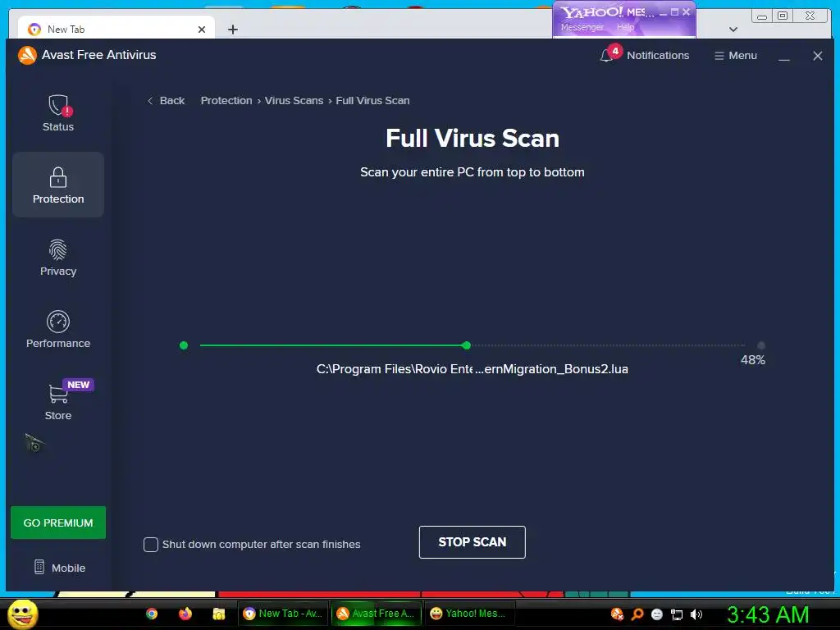Viewport: 840px width, 630px height.
Task: Open the Mobile phone option
Action: (x=59, y=568)
